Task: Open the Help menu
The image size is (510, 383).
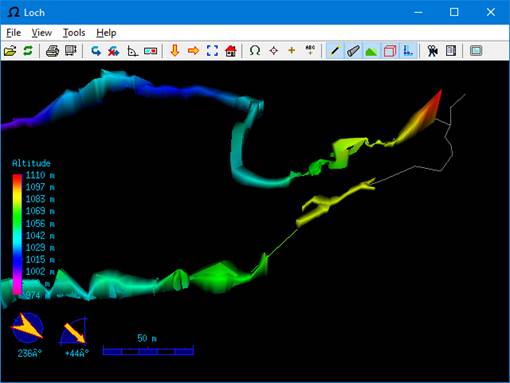Action: (106, 33)
